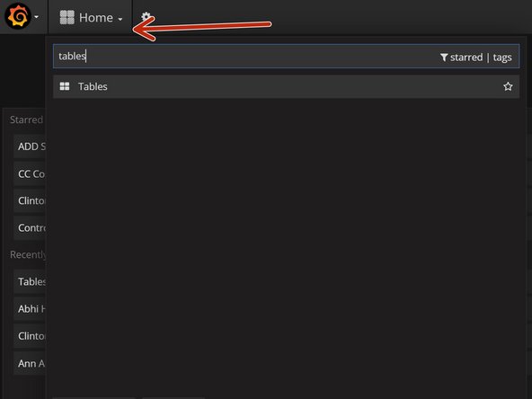This screenshot has width=532, height=399.
Task: Select the Clinto item under Starred
Action: tap(30, 201)
